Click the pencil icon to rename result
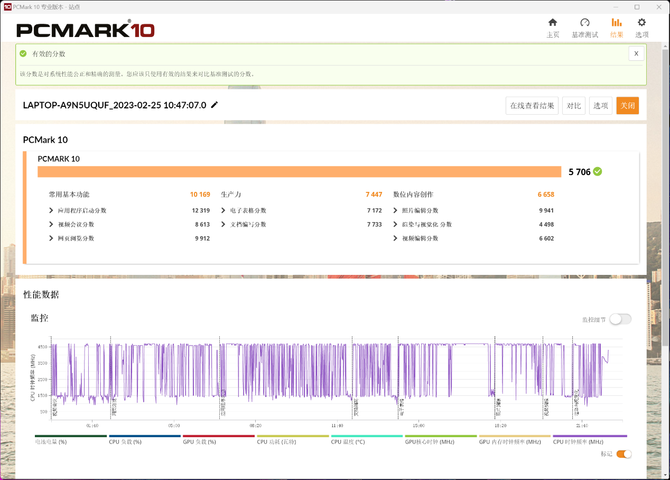This screenshot has height=480, width=670. [x=215, y=105]
